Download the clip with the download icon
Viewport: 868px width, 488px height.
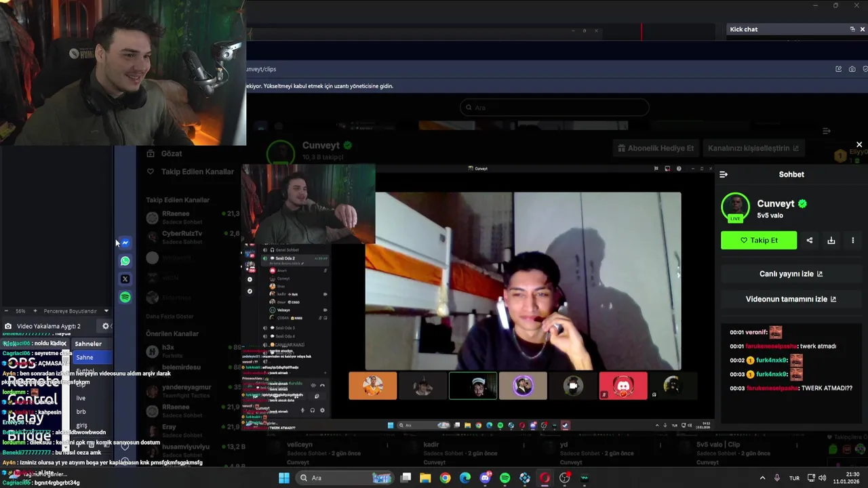point(831,240)
